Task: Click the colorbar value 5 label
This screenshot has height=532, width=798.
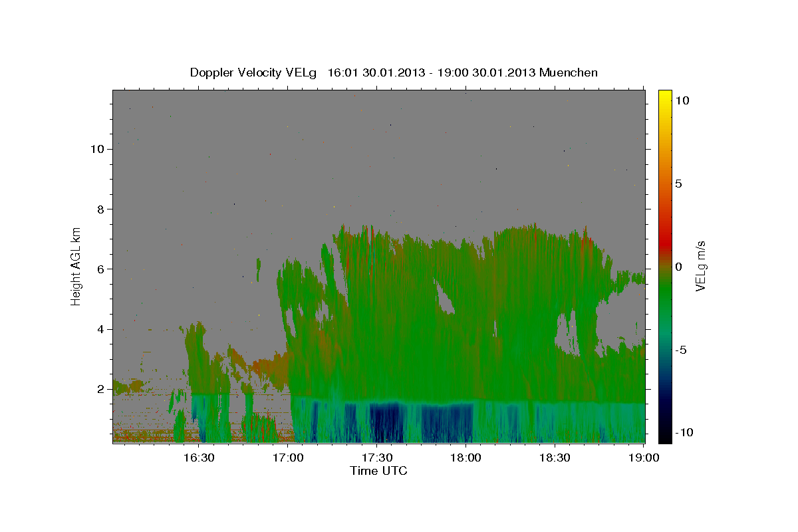Action: 678,183
